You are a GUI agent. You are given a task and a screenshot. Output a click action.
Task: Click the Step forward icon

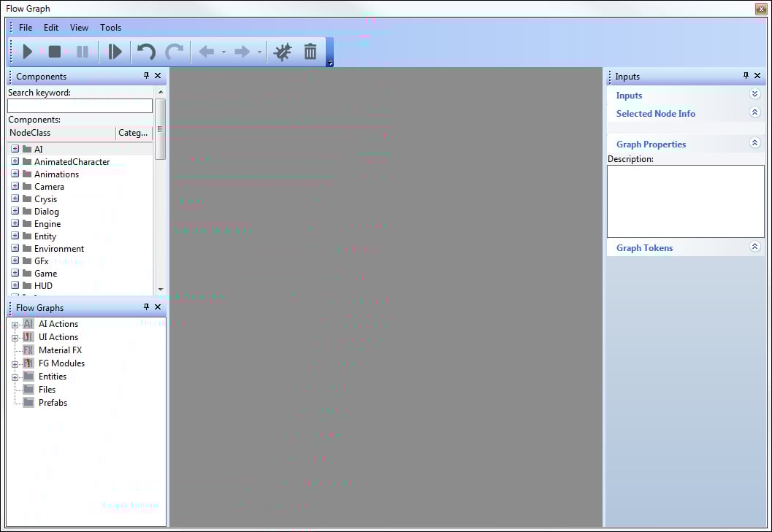coord(115,52)
